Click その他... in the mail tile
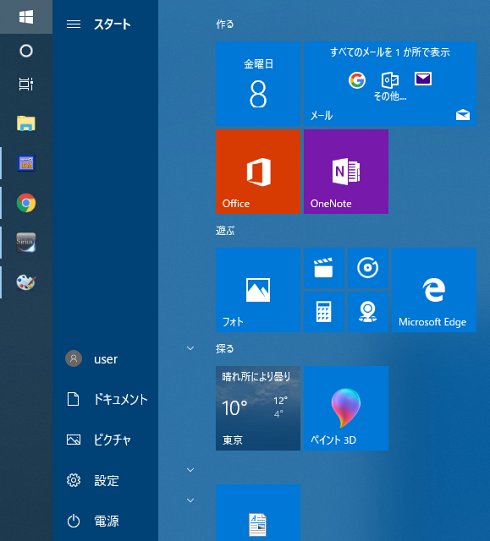Image resolution: width=490 pixels, height=541 pixels. point(390,96)
